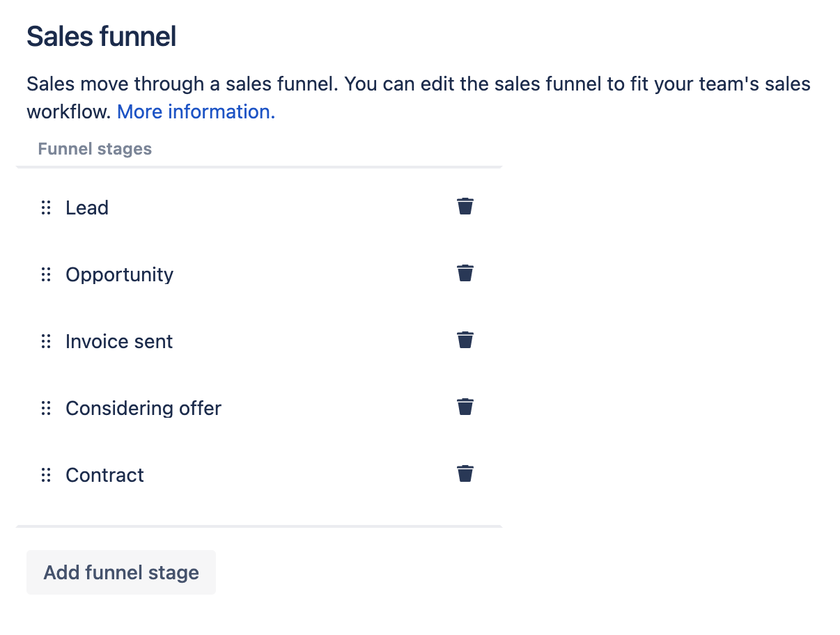Click the Invoice sent drag handle
The width and height of the screenshot is (840, 635).
point(46,341)
